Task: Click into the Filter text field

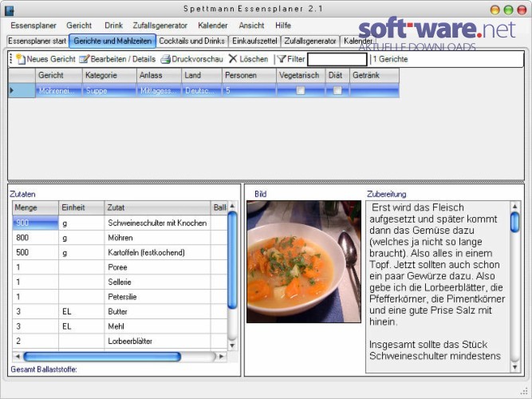Action: tap(337, 59)
